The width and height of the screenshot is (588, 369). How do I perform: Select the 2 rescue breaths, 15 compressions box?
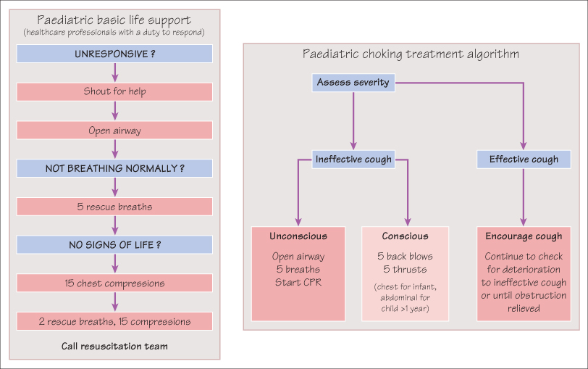115,321
